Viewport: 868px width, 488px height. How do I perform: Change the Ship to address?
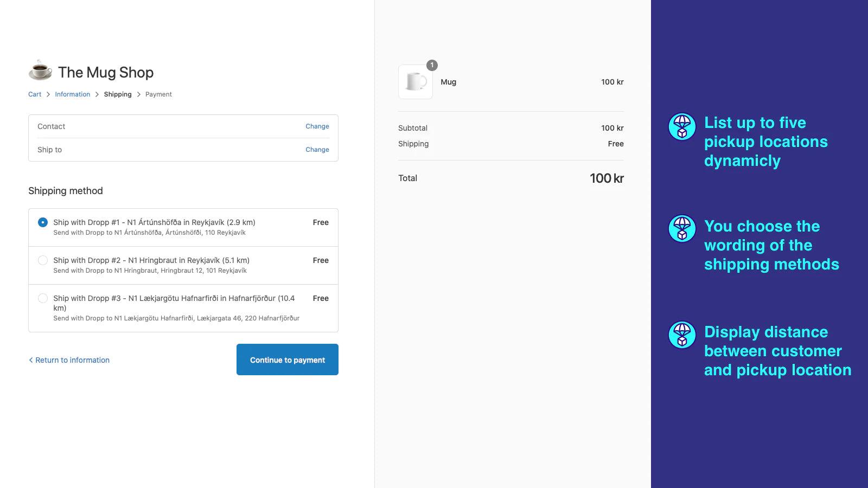pos(317,150)
